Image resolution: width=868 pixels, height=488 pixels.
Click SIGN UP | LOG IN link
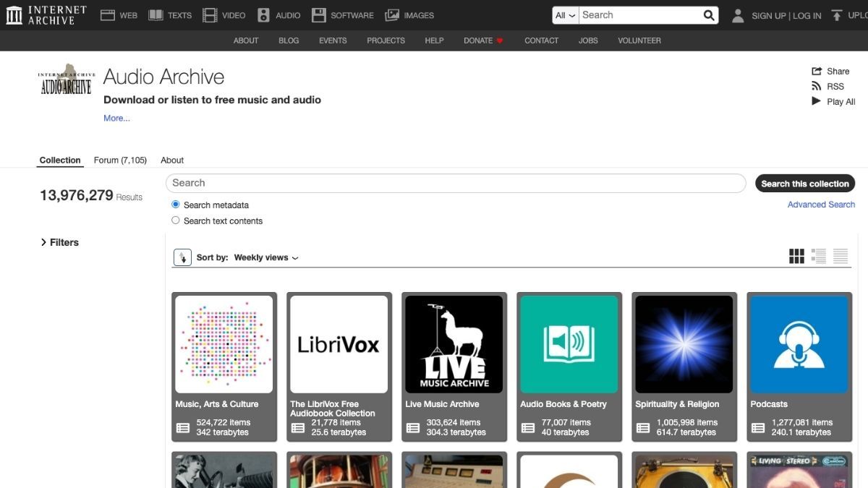click(x=786, y=15)
